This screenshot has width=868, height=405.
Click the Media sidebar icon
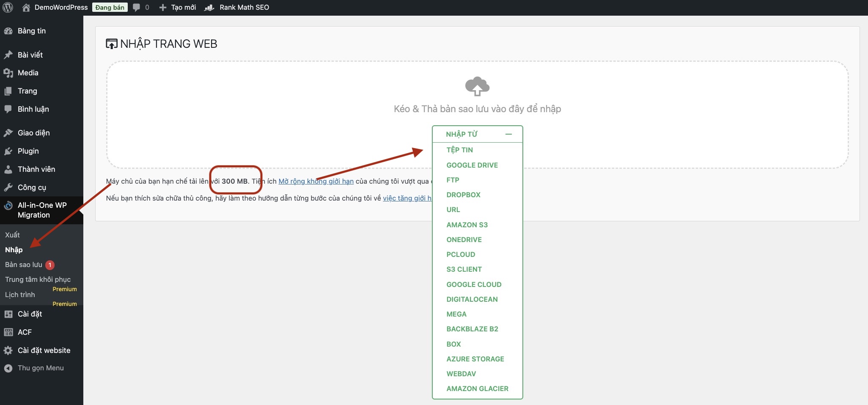click(8, 73)
